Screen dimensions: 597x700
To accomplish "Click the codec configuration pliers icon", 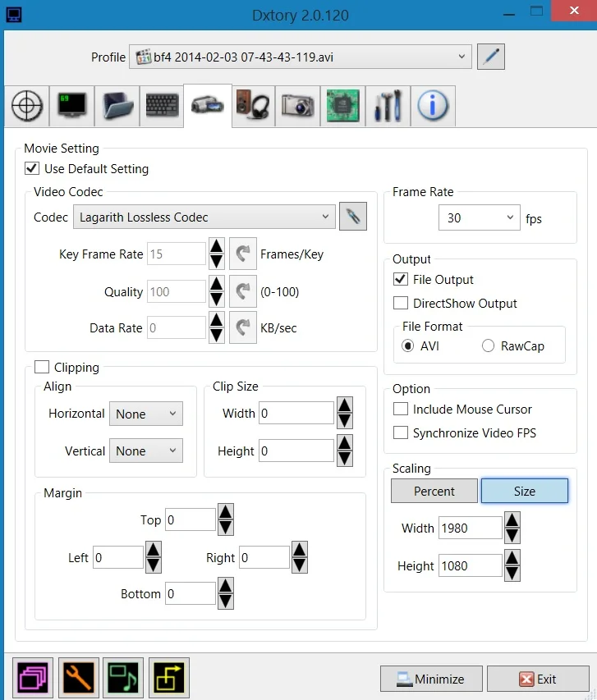I will coord(352,217).
